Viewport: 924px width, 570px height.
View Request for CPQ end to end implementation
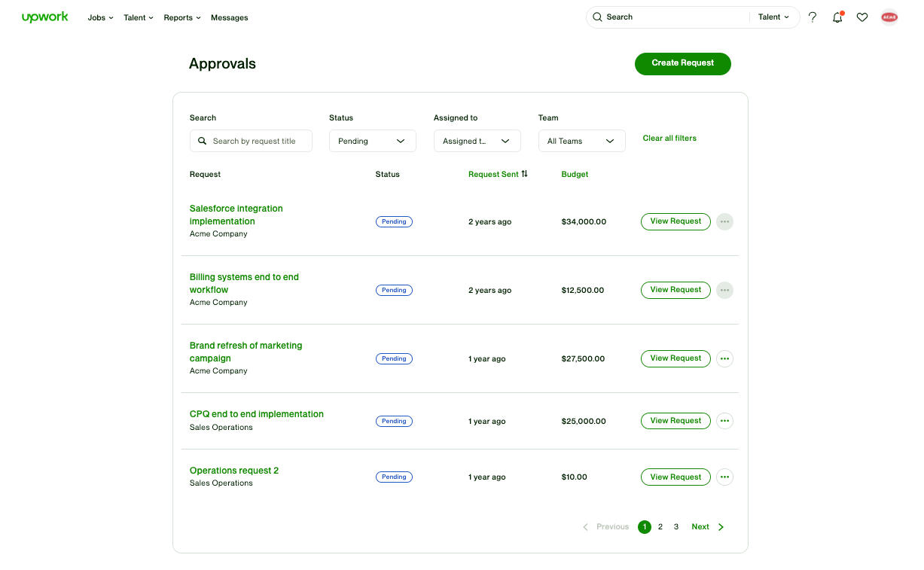point(675,420)
